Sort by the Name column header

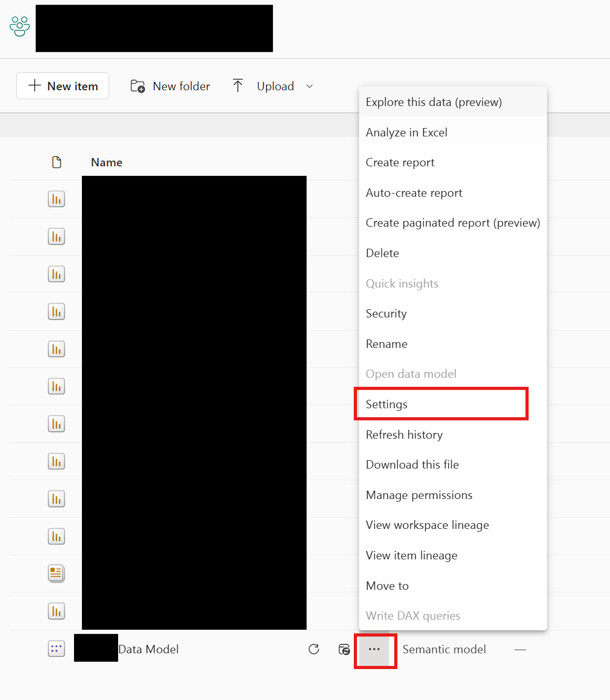(106, 162)
